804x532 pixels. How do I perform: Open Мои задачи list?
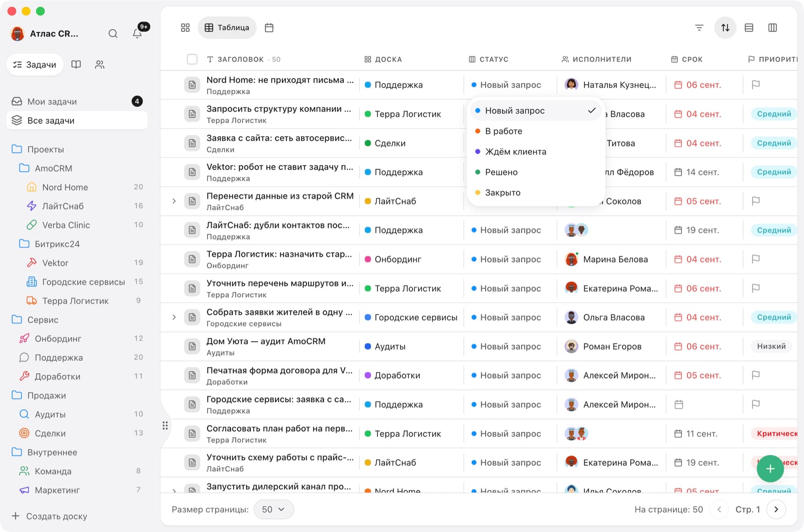pos(77,101)
